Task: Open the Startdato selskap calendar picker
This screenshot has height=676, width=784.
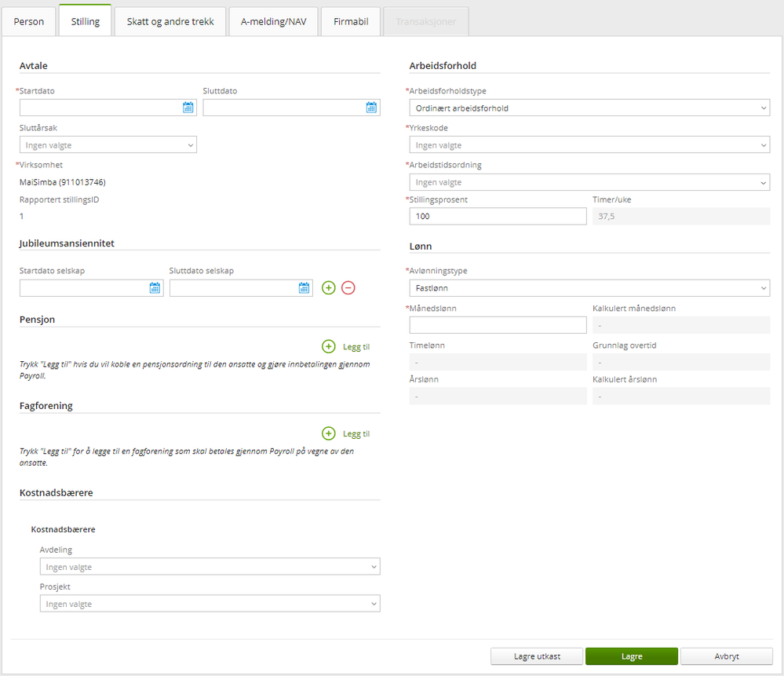Action: pos(155,288)
